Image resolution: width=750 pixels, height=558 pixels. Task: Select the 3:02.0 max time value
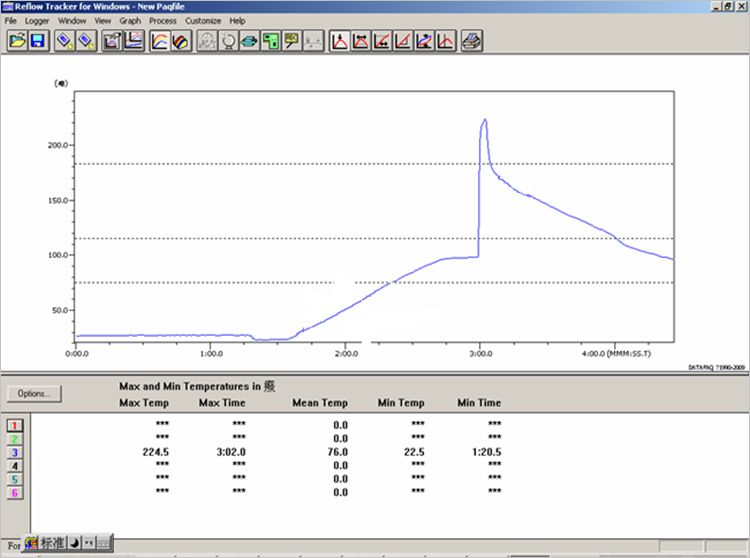point(231,452)
